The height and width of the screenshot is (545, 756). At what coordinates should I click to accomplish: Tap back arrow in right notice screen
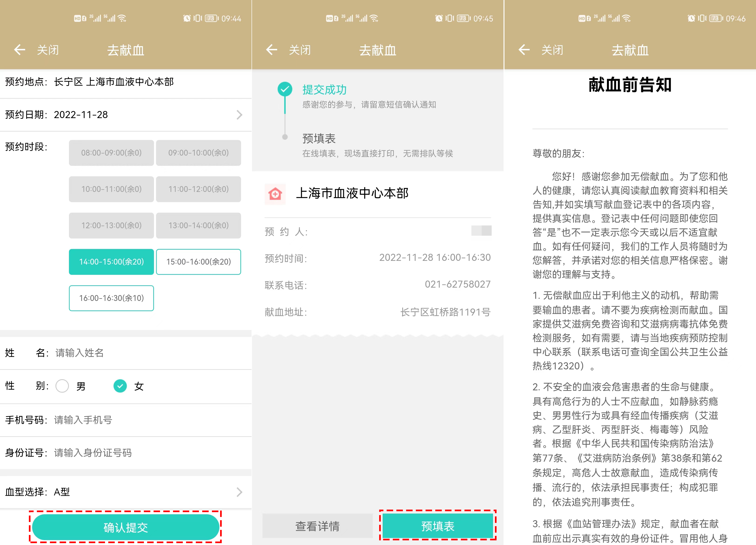coord(524,50)
